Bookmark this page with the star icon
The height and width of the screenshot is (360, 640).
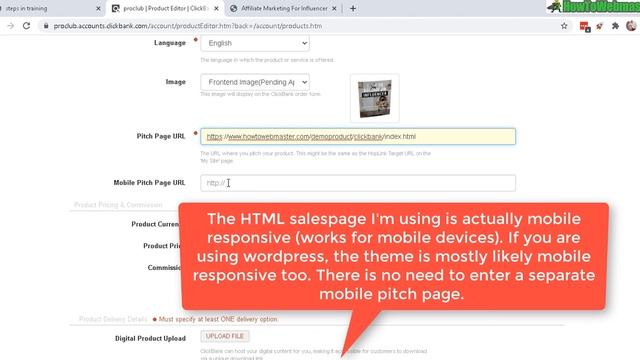coord(564,26)
